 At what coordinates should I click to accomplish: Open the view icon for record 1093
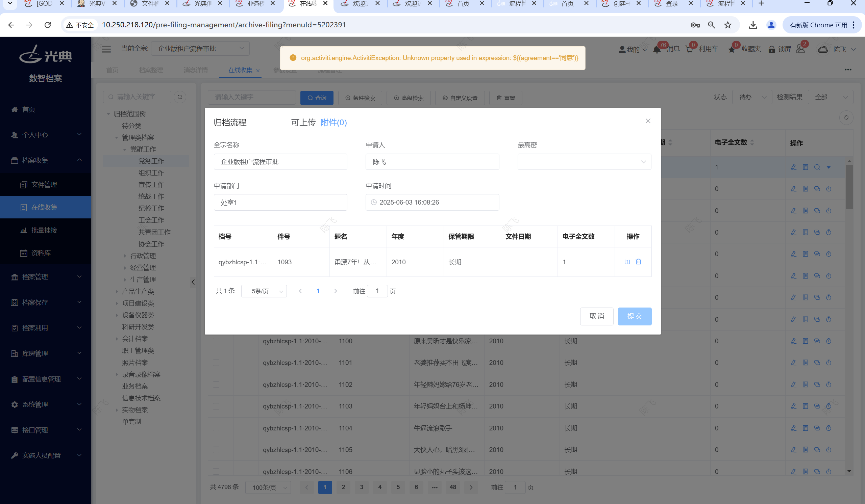click(627, 262)
